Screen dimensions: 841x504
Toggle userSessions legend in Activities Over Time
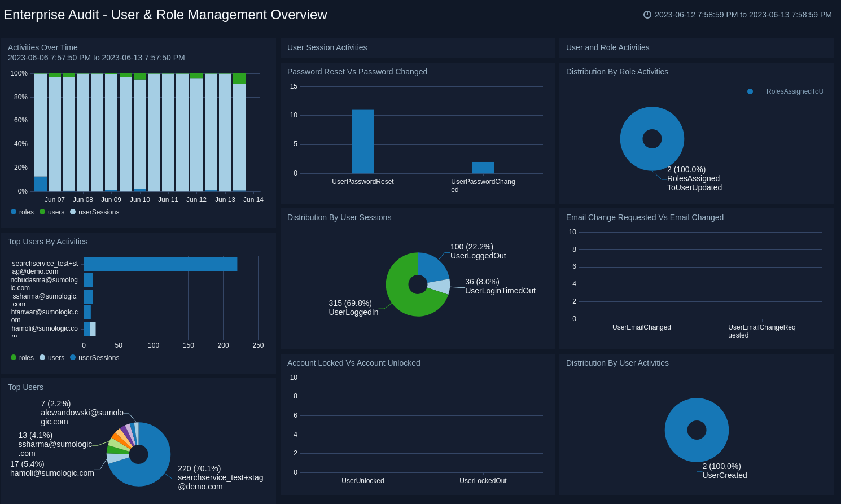[x=94, y=212]
